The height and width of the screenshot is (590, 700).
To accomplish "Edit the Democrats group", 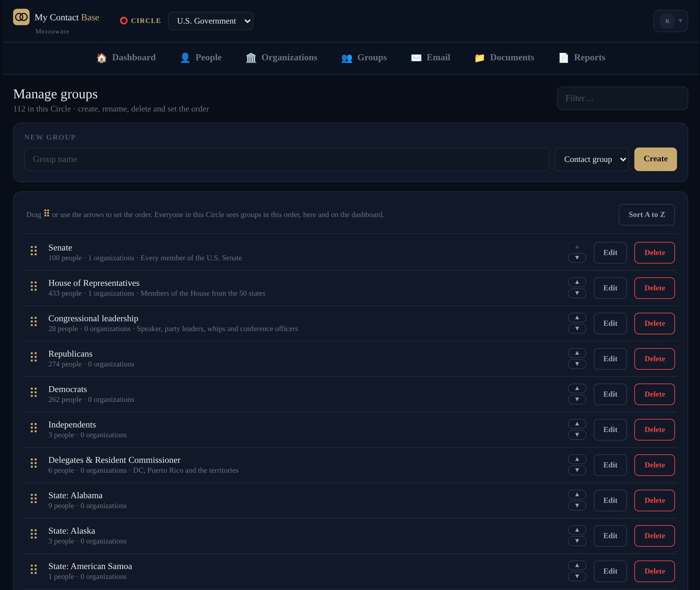I will tap(610, 395).
